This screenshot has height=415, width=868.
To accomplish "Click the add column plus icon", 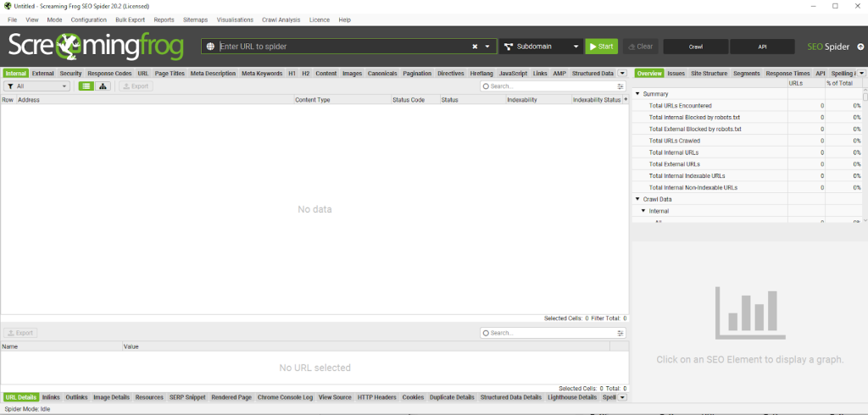I will tap(626, 100).
